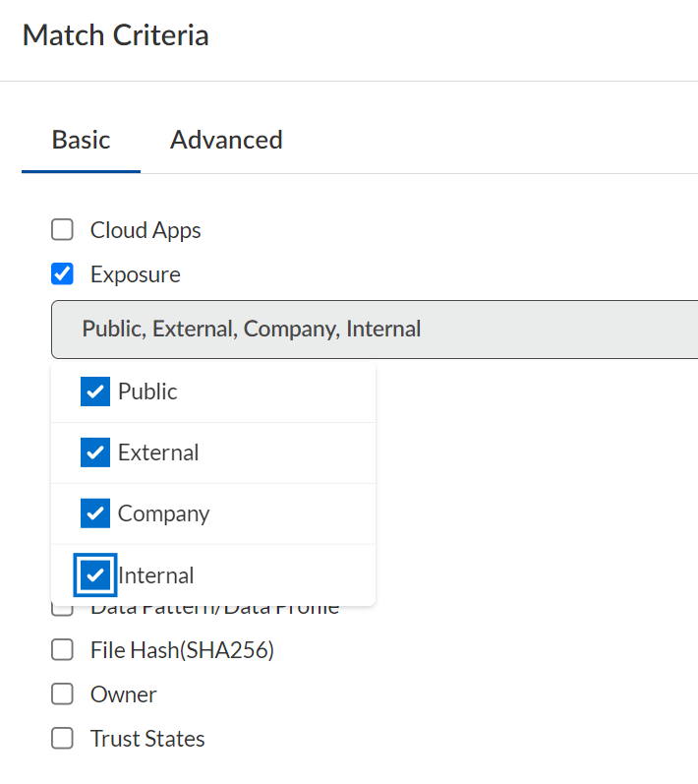Click the Trust States label text
This screenshot has height=784, width=698.
(x=147, y=739)
